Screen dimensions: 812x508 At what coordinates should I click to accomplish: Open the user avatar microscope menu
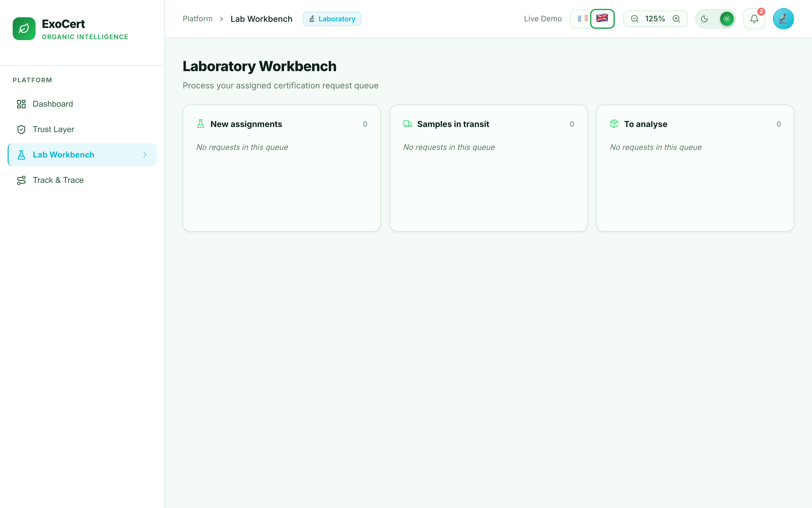(x=783, y=19)
